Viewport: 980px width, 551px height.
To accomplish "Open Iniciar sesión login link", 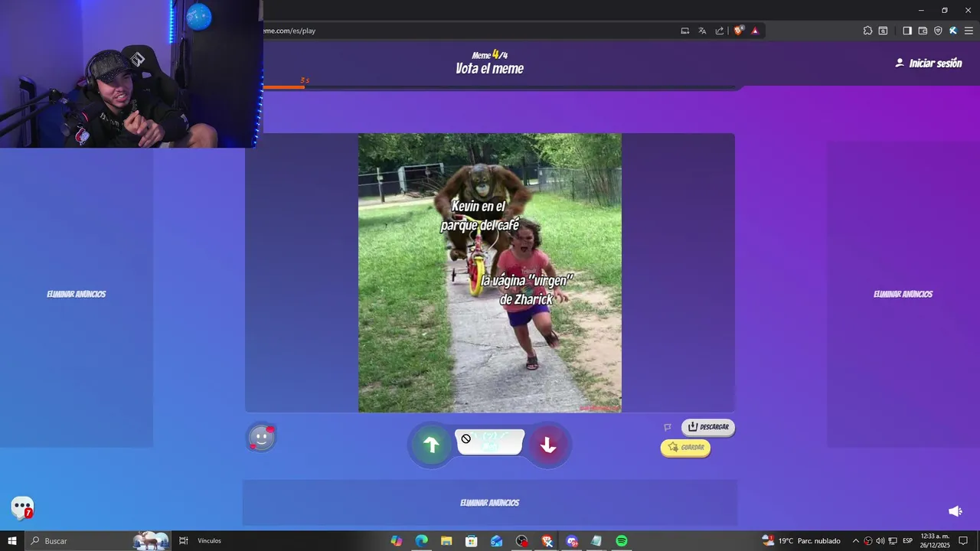I will point(929,64).
